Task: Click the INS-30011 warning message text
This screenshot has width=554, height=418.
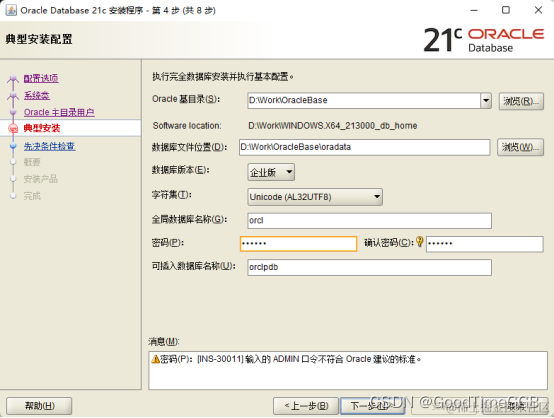Action: pos(291,359)
